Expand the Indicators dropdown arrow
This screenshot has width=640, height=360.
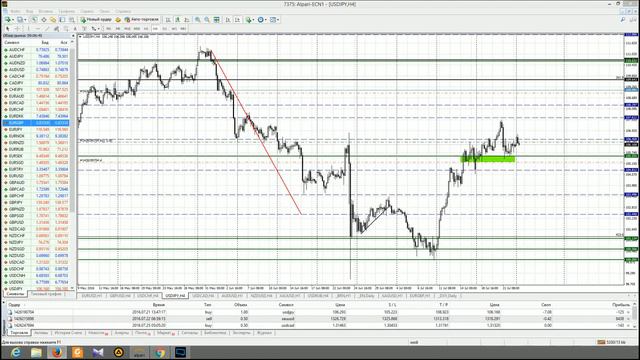pos(253,20)
